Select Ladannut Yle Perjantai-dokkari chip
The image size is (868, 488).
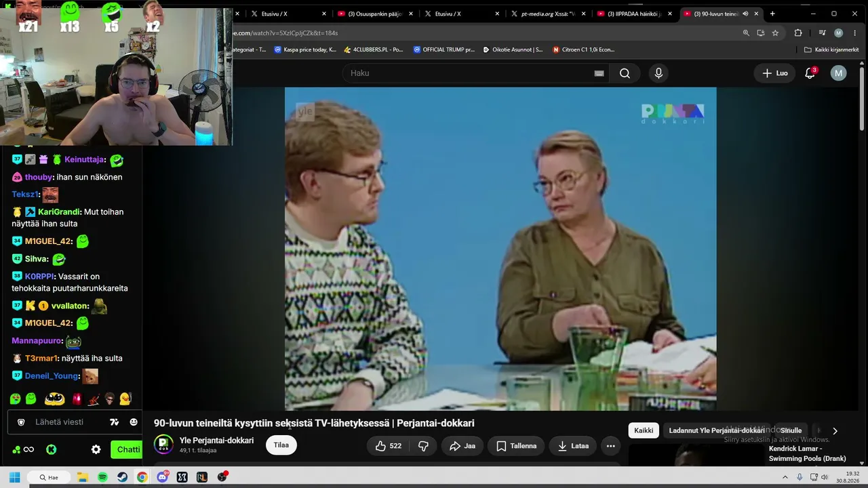point(717,430)
